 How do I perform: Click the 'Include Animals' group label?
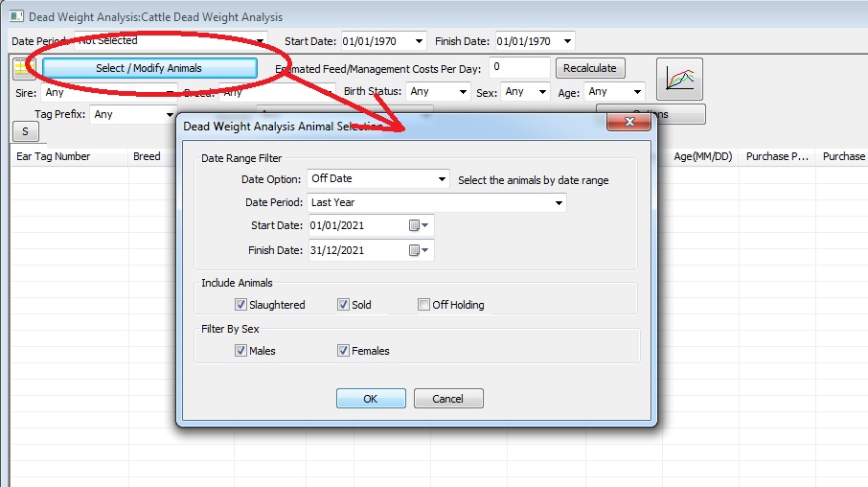click(x=237, y=283)
